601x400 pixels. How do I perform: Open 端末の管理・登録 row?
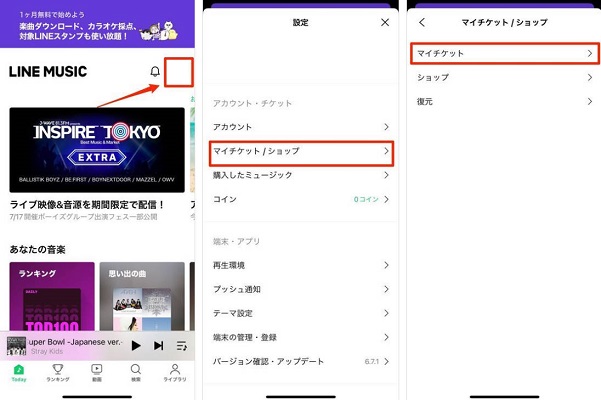coord(301,337)
